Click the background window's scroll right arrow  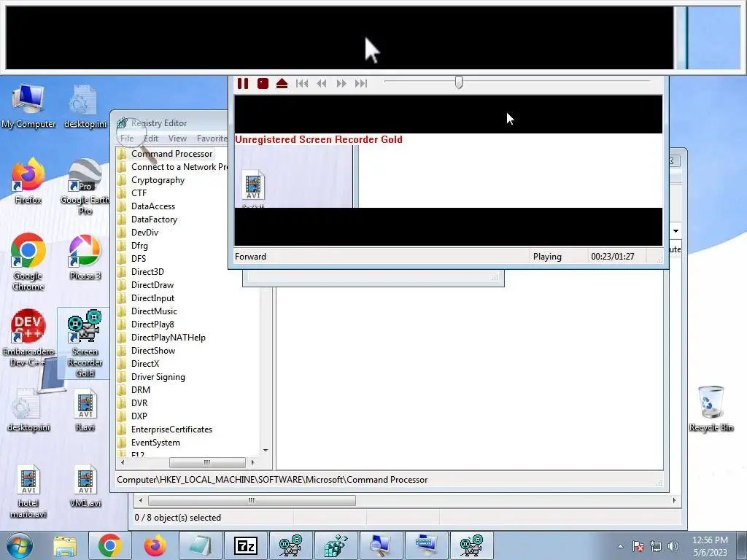pyautogui.click(x=674, y=500)
